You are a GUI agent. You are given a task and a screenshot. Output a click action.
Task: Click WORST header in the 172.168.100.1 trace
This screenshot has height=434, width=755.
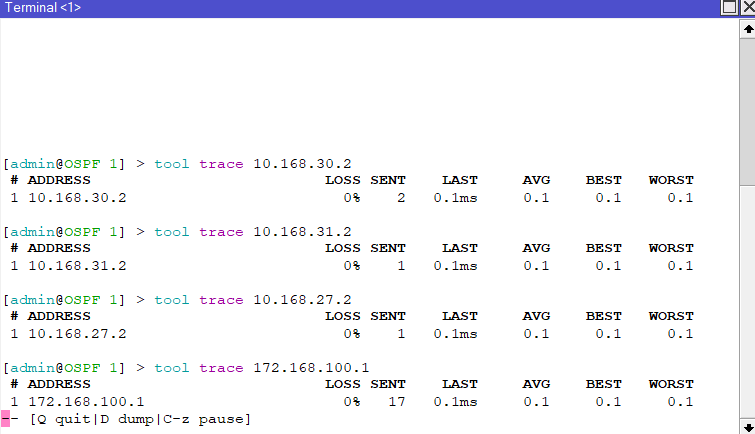pos(670,384)
